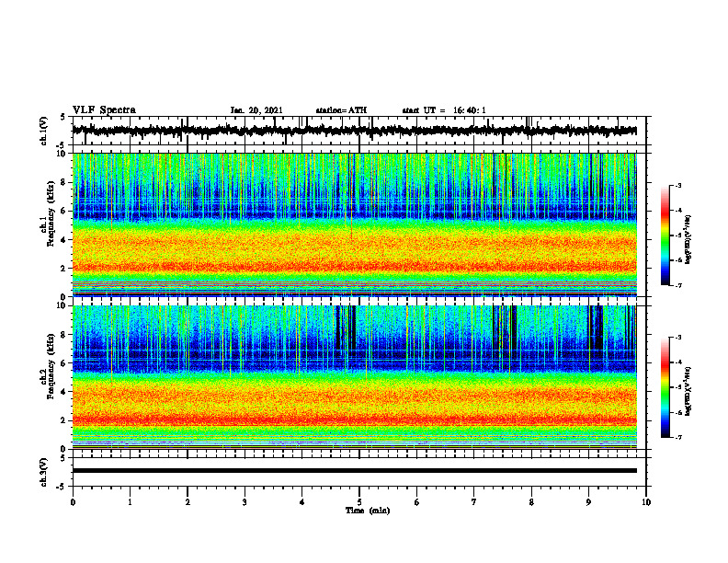Select the date text 'Jan. 20, 2021'

pos(256,110)
